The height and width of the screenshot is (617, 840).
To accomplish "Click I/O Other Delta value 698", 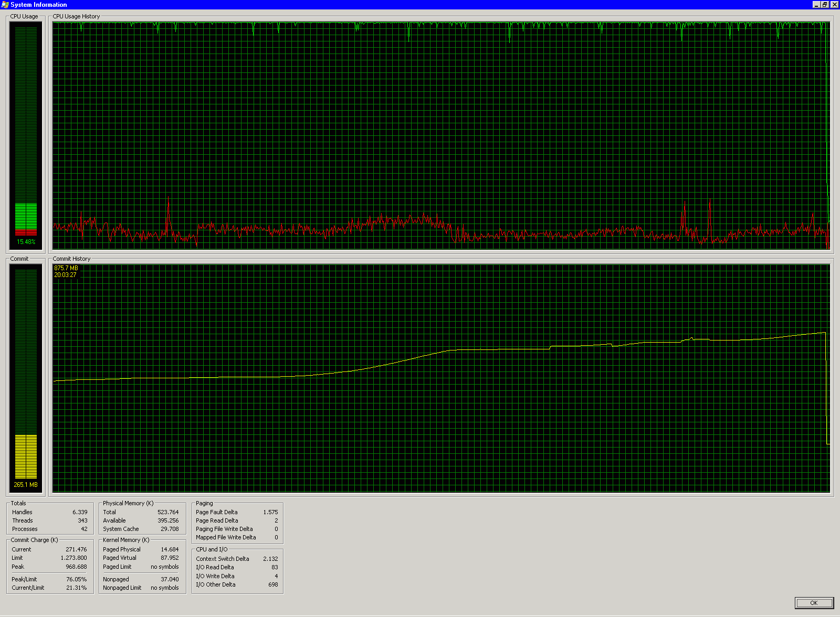I will tap(273, 584).
